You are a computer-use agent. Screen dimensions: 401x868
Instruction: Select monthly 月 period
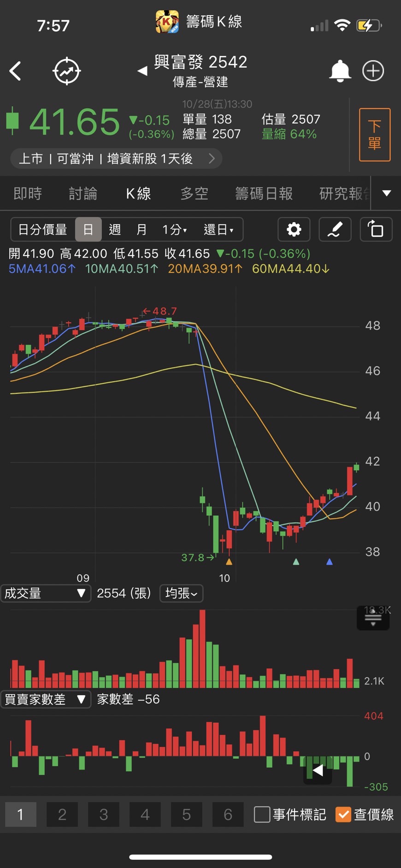142,229
